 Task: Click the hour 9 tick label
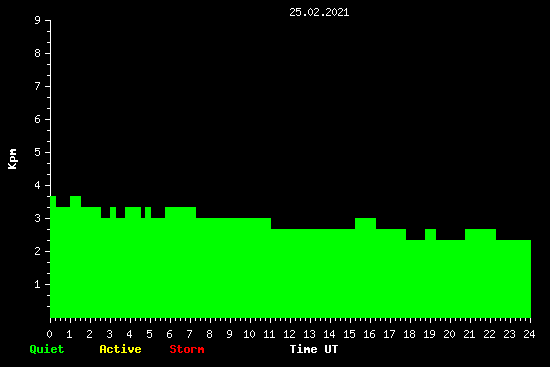(229, 334)
